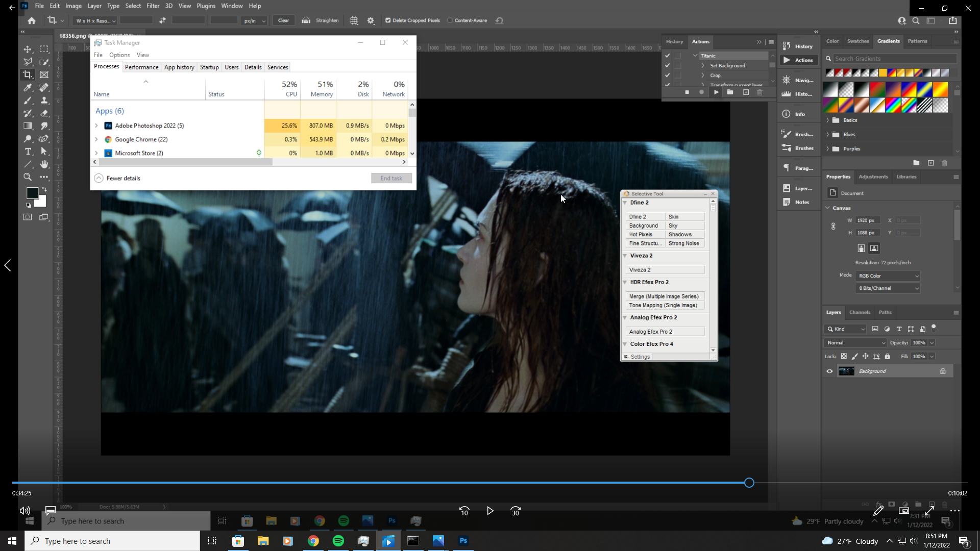Pick the Eyedropper tool

coord(28,87)
